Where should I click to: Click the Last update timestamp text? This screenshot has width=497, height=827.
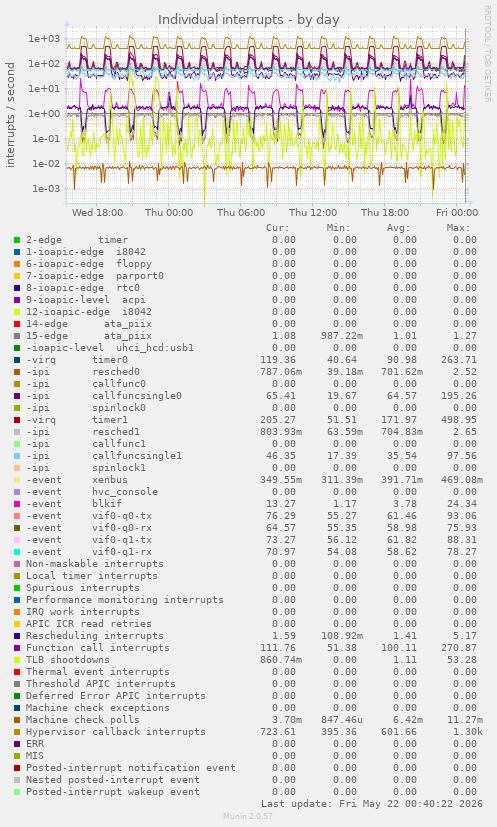[372, 804]
